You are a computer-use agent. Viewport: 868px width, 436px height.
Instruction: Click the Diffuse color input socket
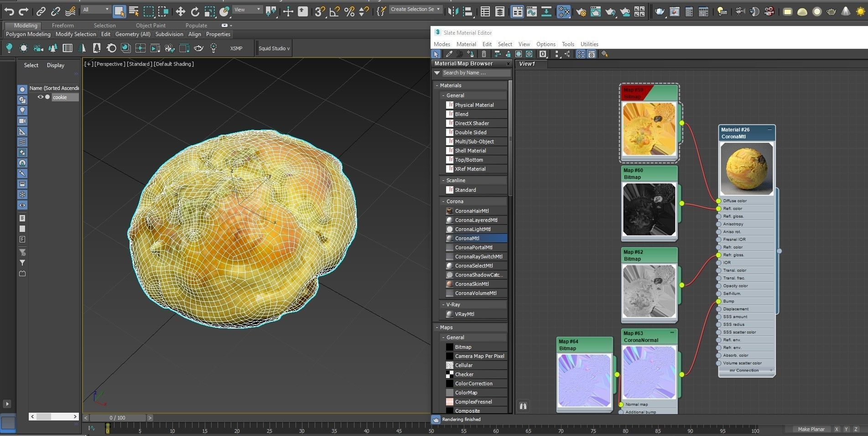click(x=718, y=201)
